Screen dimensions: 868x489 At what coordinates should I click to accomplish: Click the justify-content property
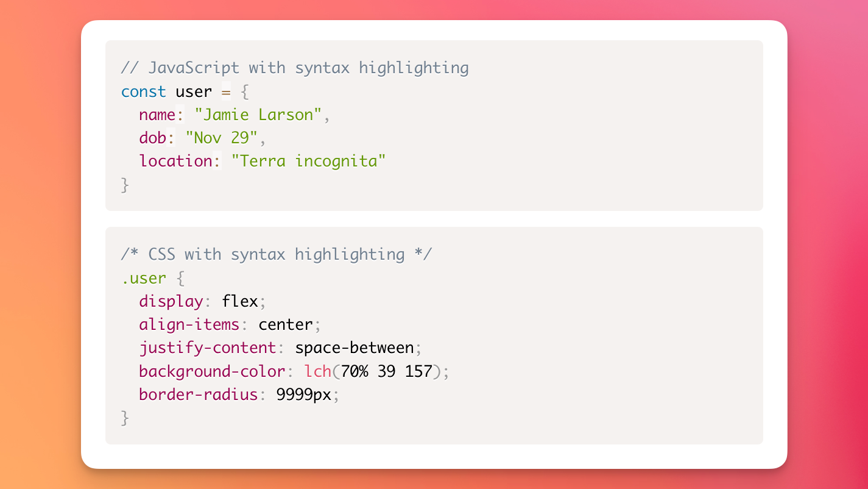click(x=207, y=348)
